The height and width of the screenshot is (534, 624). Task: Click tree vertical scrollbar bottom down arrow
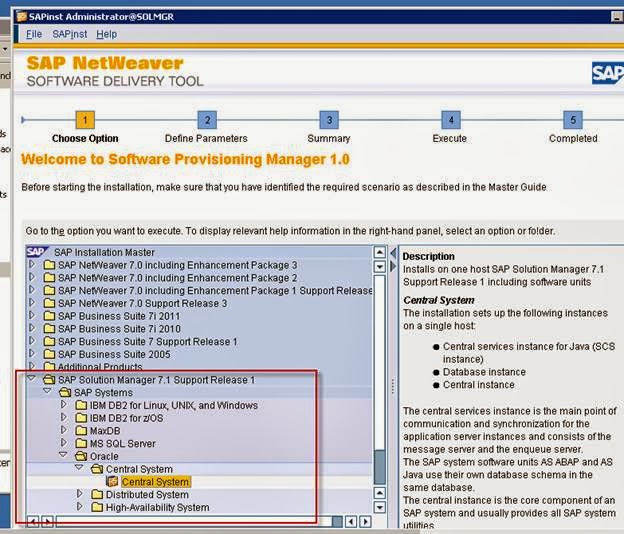tap(380, 508)
